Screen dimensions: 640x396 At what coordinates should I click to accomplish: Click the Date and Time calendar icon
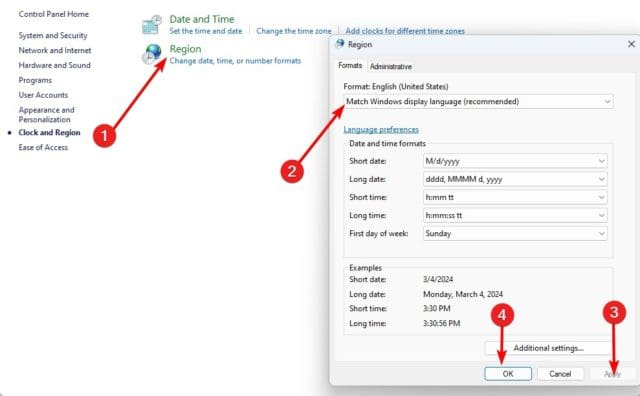152,24
